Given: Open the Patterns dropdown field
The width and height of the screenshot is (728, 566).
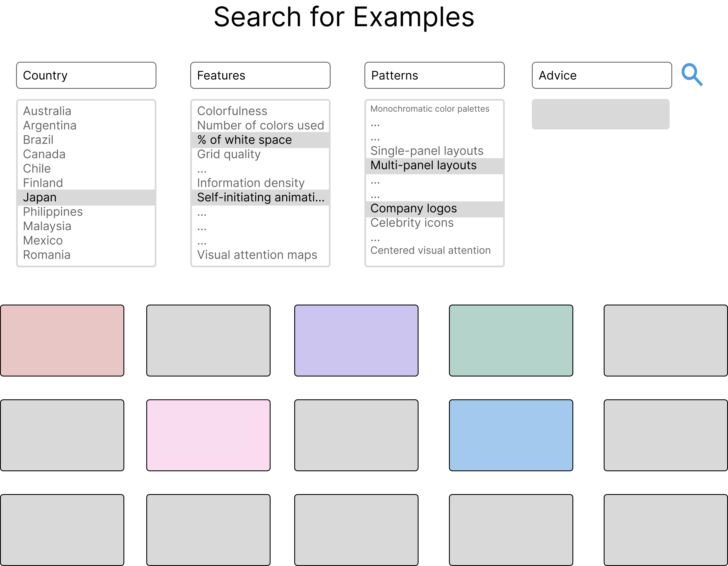Looking at the screenshot, I should coord(434,75).
